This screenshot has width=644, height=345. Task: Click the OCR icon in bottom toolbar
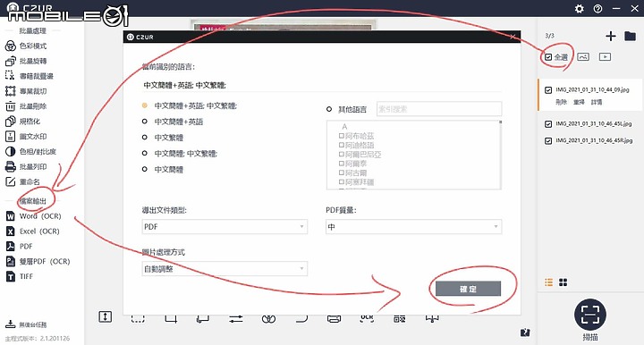(x=367, y=319)
